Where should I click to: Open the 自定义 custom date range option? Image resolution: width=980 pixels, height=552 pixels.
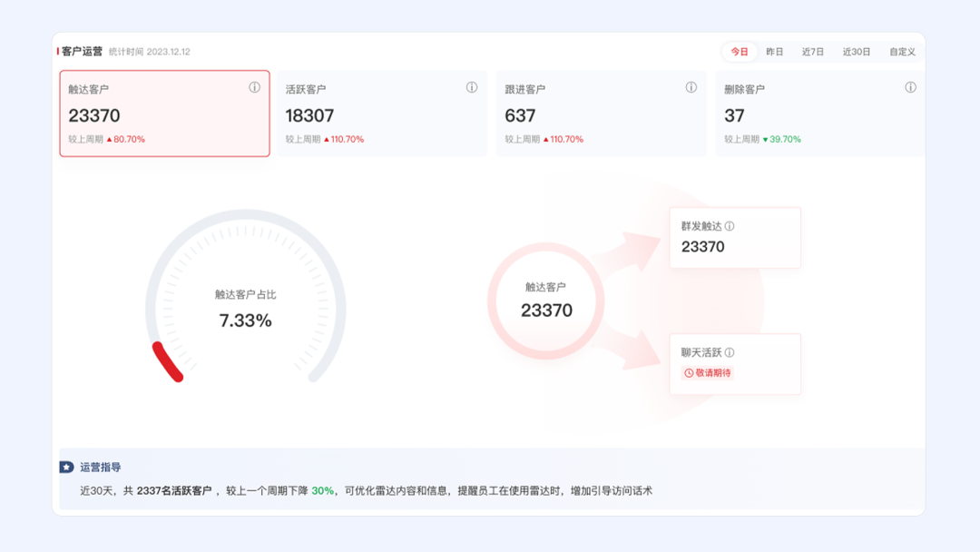[903, 52]
